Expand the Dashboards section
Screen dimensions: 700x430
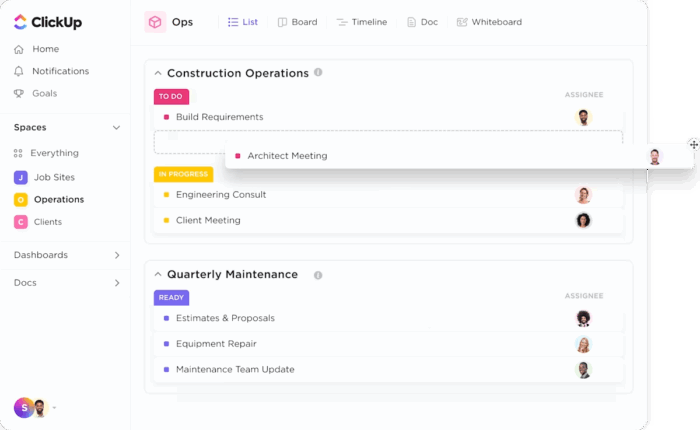pyautogui.click(x=117, y=255)
